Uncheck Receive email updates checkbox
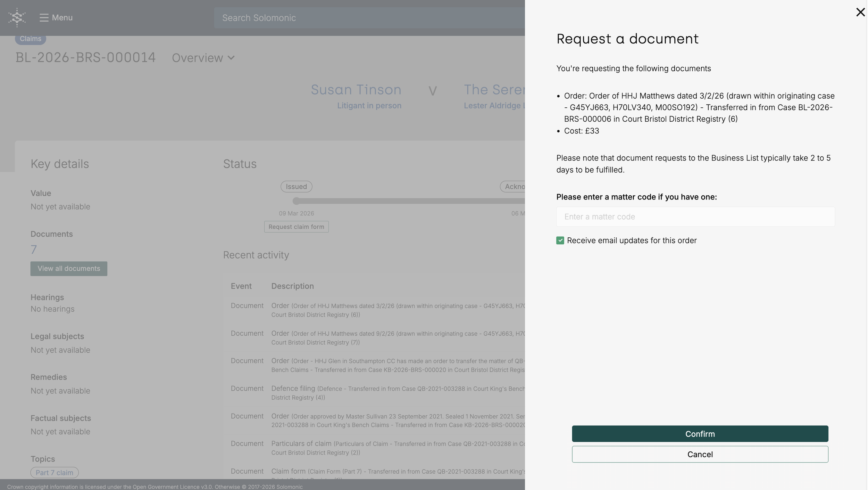 pos(560,240)
